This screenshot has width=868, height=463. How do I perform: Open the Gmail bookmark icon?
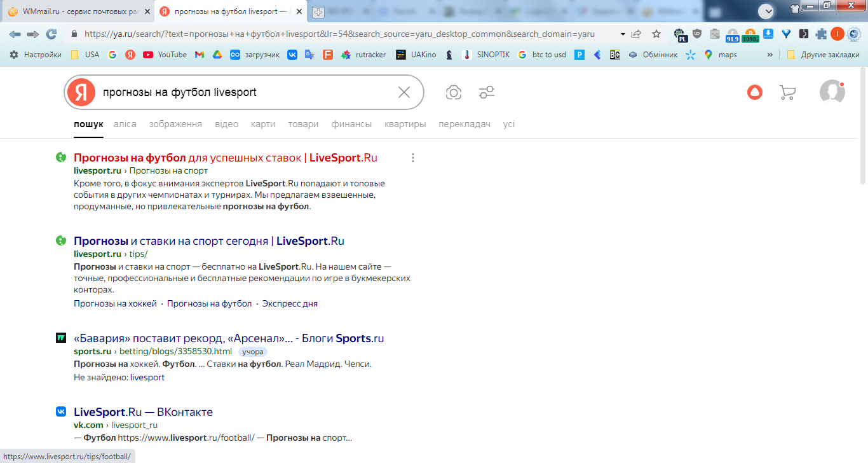click(x=200, y=55)
